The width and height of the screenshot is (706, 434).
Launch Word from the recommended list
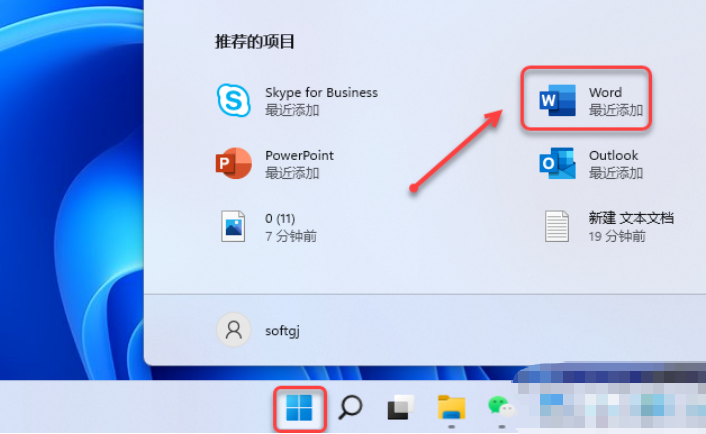[591, 100]
